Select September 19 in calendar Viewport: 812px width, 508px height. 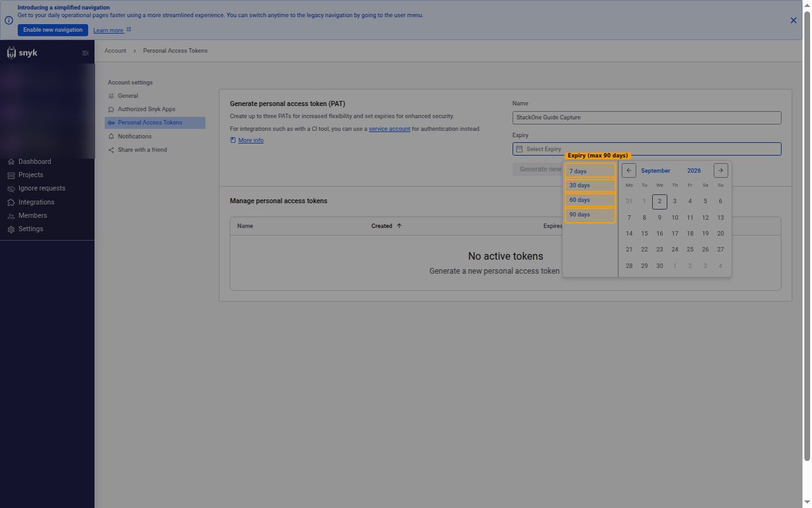pos(705,234)
